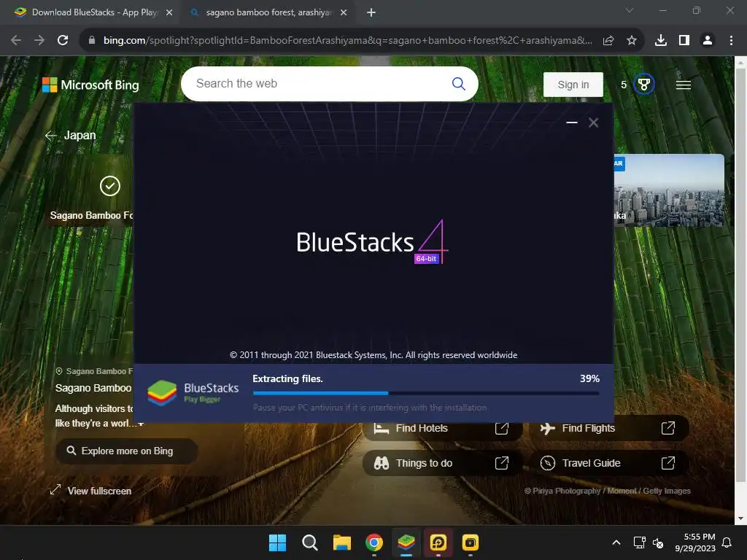Select the Sagano Bamboo Forest card

[x=90, y=190]
